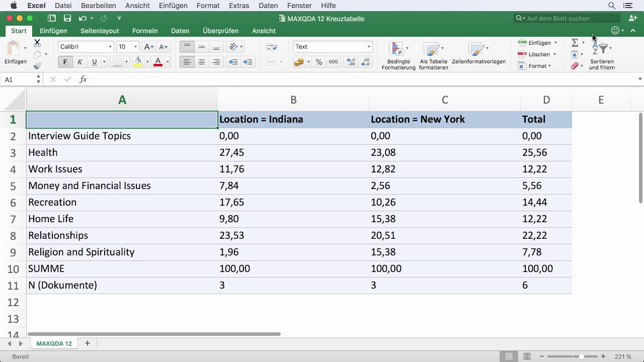Click the thousands separator 000 icon
The width and height of the screenshot is (644, 362).
(333, 62)
